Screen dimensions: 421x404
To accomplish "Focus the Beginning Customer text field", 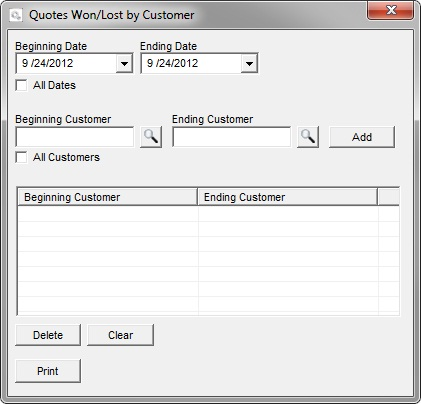I will (x=75, y=137).
